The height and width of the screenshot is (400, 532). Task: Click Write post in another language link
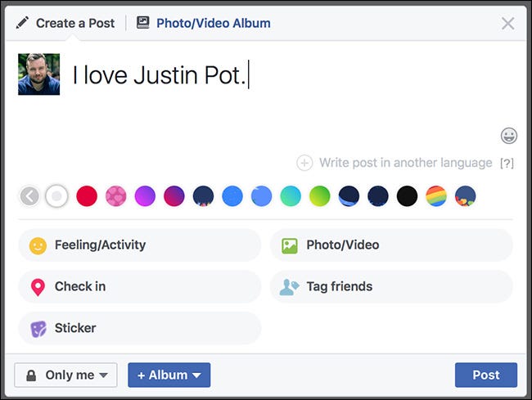[405, 163]
